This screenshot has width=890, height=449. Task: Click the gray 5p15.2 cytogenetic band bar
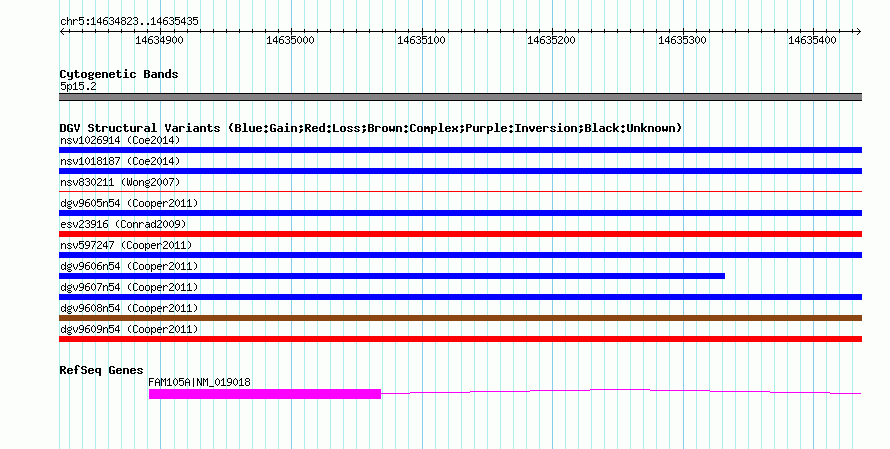460,97
